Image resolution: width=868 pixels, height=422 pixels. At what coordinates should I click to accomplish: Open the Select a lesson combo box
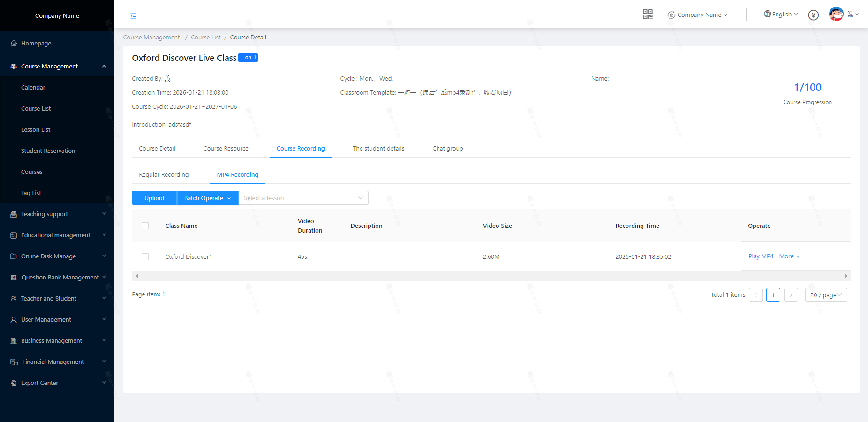[303, 198]
